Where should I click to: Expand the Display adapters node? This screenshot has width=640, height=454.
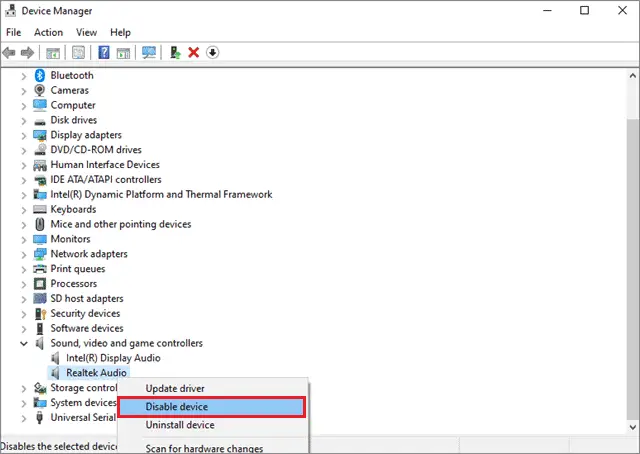[24, 136]
